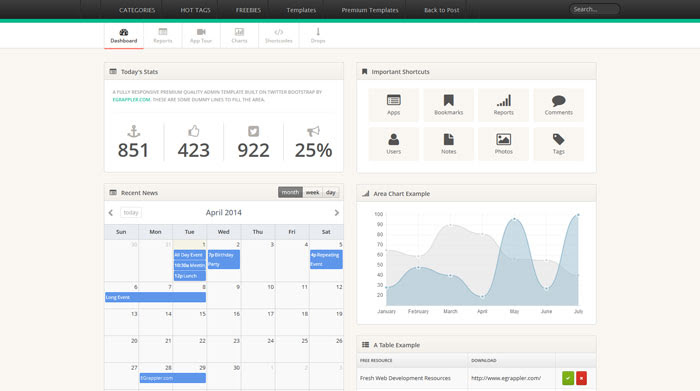Open the 12p Lunch event
This screenshot has width=700, height=391.
pyautogui.click(x=190, y=276)
